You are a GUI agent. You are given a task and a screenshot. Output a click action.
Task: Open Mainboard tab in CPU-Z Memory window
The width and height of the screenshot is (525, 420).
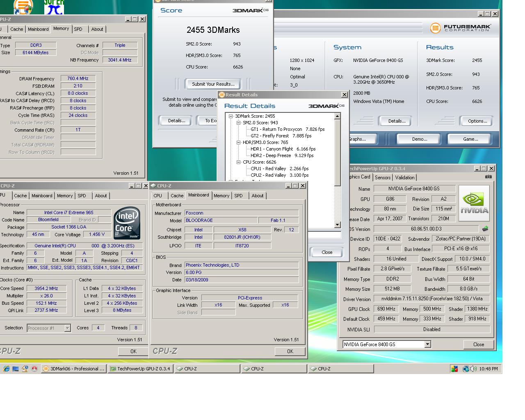[38, 29]
